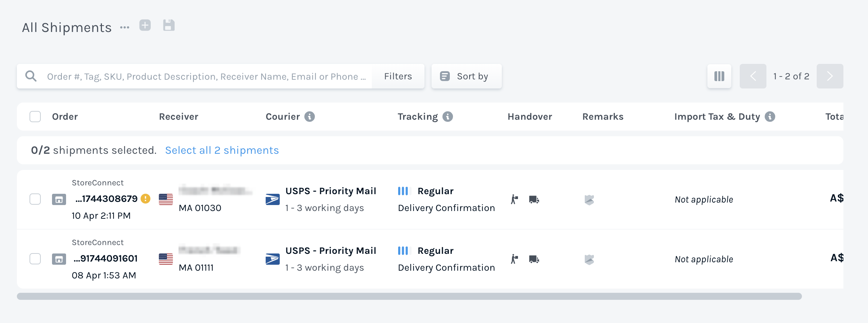Image resolution: width=868 pixels, height=323 pixels.
Task: Click the StoreConnect store icon for order 1744308679
Action: [59, 199]
